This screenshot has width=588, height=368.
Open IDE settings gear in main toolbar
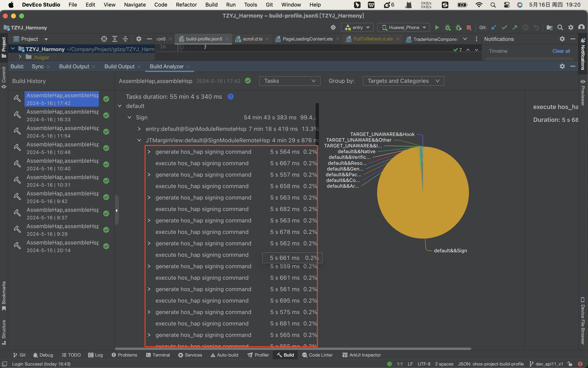coord(571,28)
